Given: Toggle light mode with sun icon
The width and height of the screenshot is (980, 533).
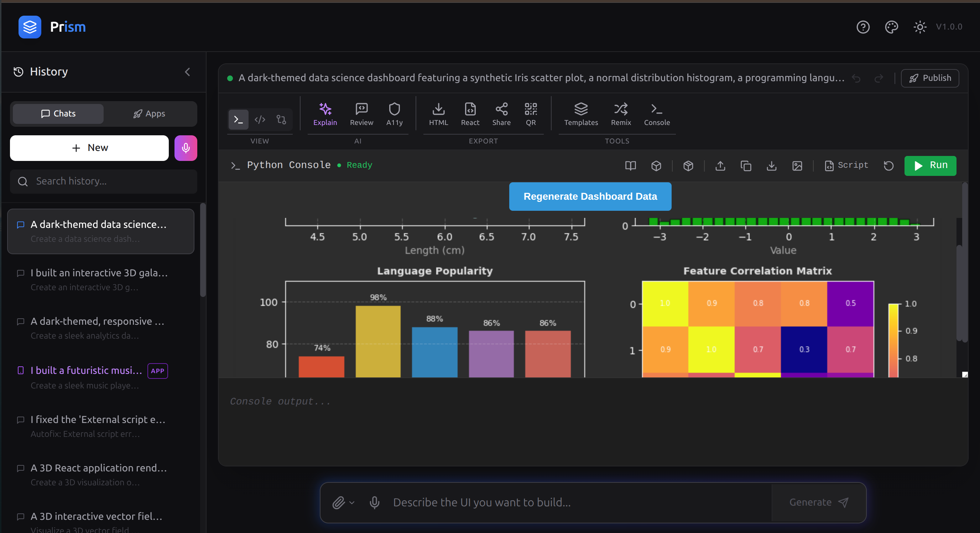Looking at the screenshot, I should 919,27.
